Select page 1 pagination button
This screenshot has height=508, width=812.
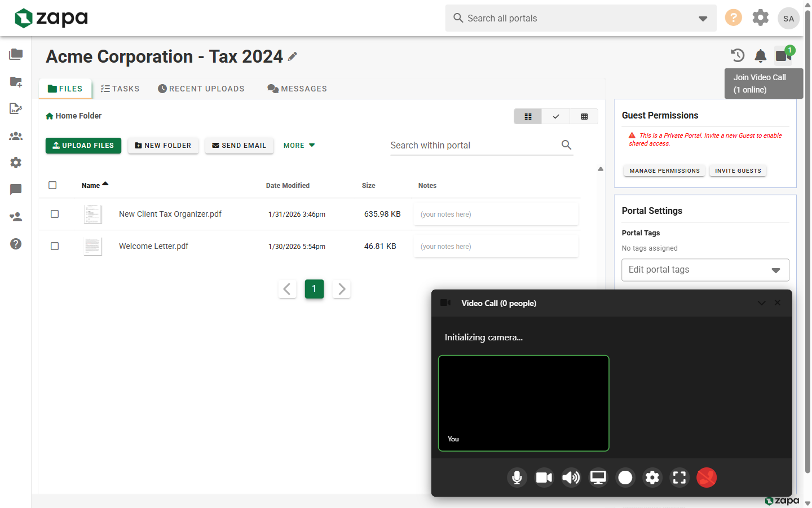[314, 289]
